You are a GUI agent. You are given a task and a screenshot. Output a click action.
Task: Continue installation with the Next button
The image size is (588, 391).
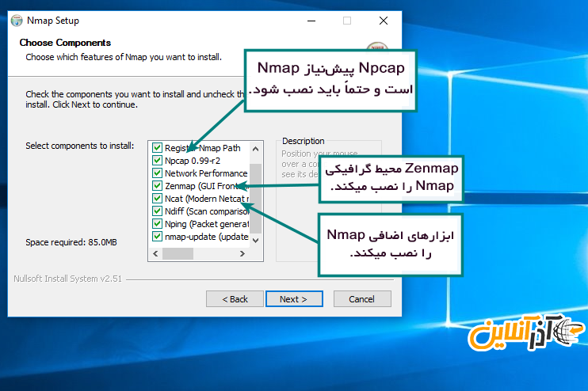click(x=294, y=299)
